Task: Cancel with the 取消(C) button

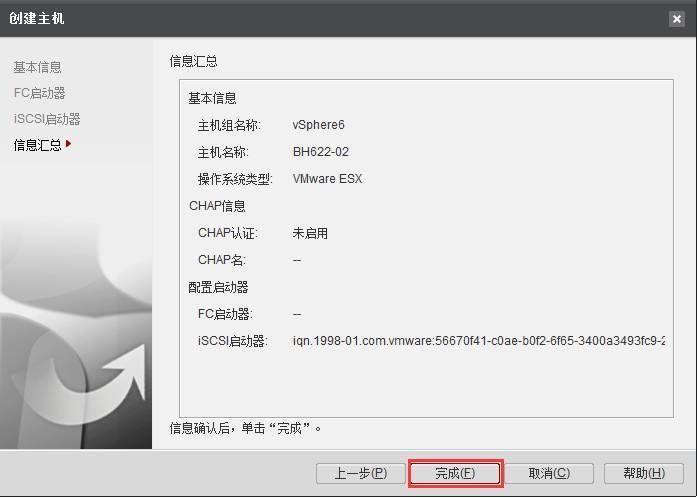Action: (x=549, y=473)
